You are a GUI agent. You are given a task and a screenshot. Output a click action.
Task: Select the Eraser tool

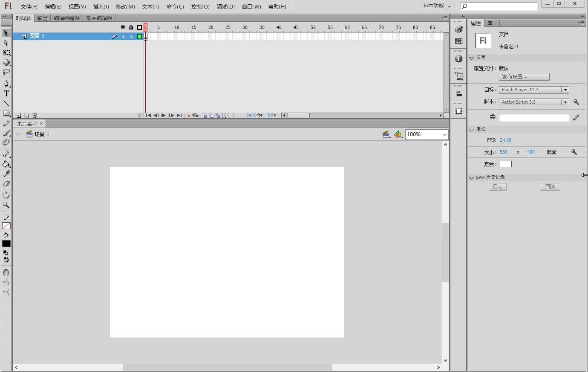[x=6, y=184]
